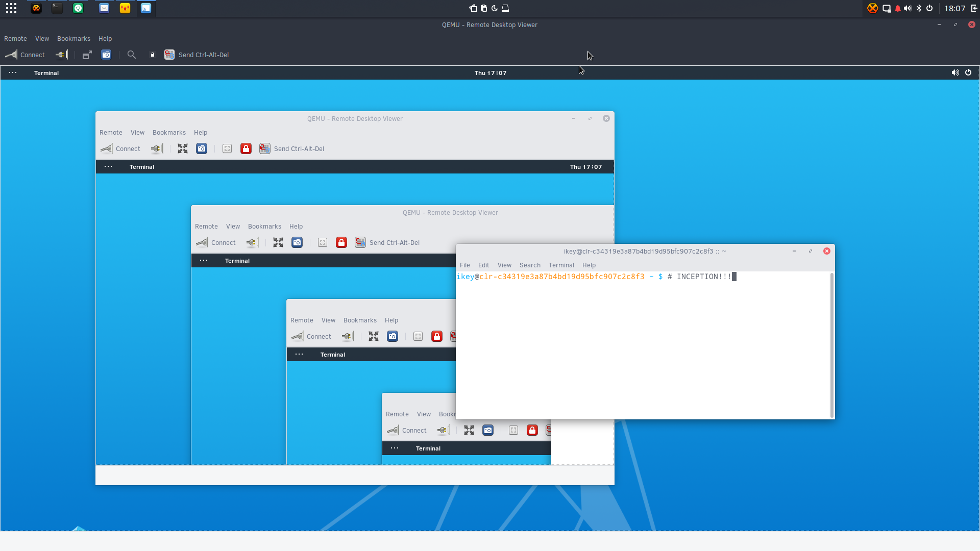The width and height of the screenshot is (980, 551).
Task: Click the fullscreen arrows in the third nested viewer toolbar
Action: pyautogui.click(x=374, y=336)
